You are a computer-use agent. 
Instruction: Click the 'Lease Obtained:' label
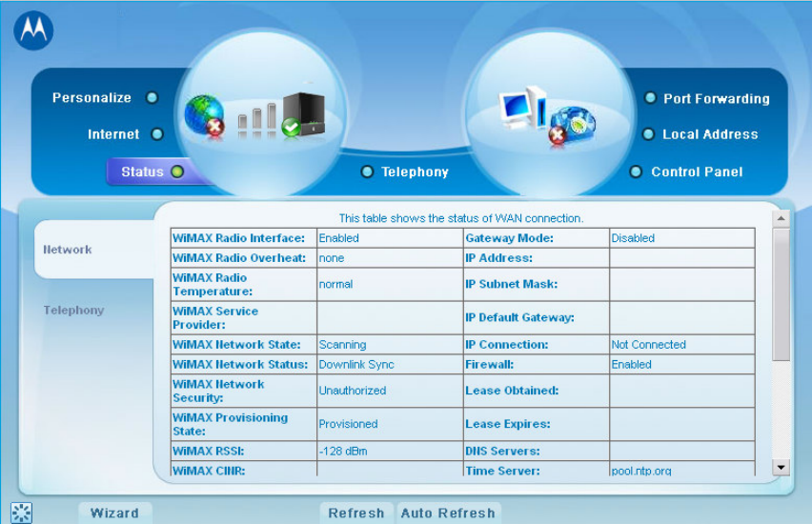(x=512, y=391)
